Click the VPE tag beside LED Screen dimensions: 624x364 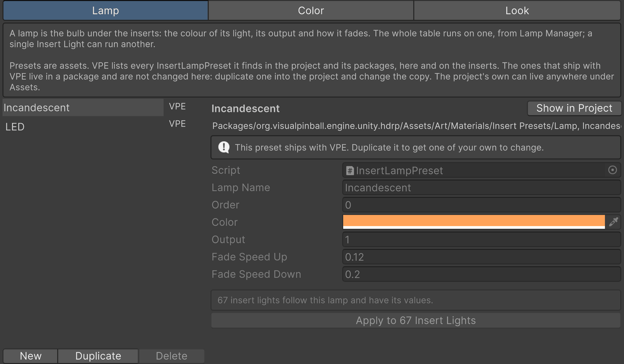(177, 124)
